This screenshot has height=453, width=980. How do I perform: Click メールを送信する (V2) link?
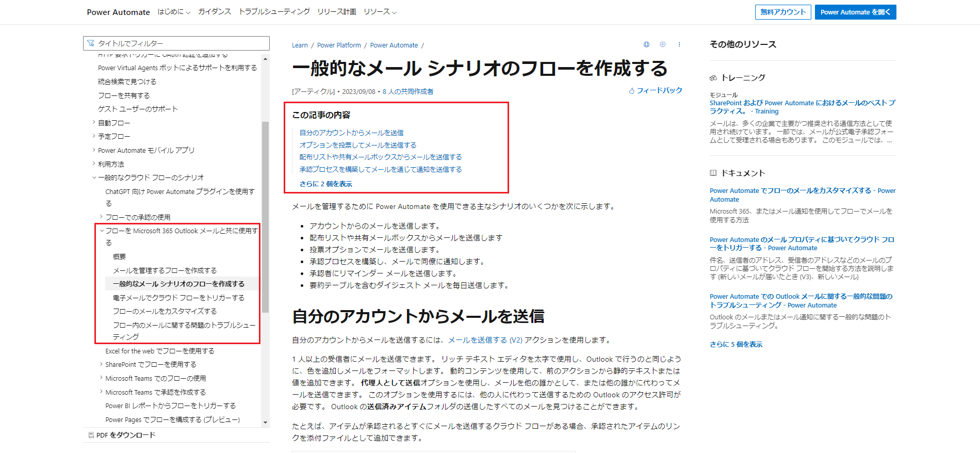pos(485,340)
